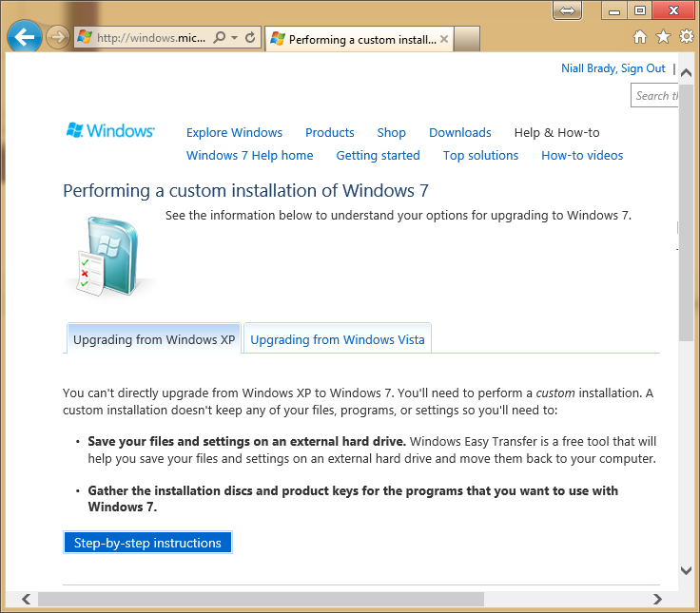Click the text 'Save your files and settings on an external hard drive.'
700x613 pixels.
[246, 441]
